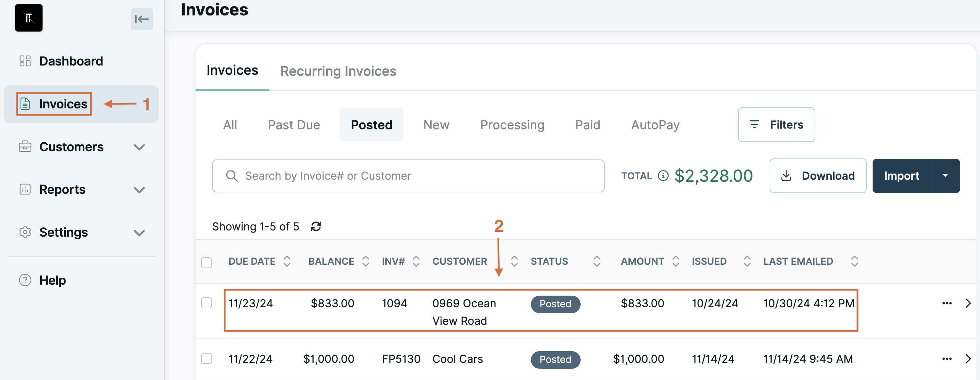This screenshot has width=980, height=380.
Task: Click the Search by Invoice# or Customer field
Action: [x=408, y=176]
